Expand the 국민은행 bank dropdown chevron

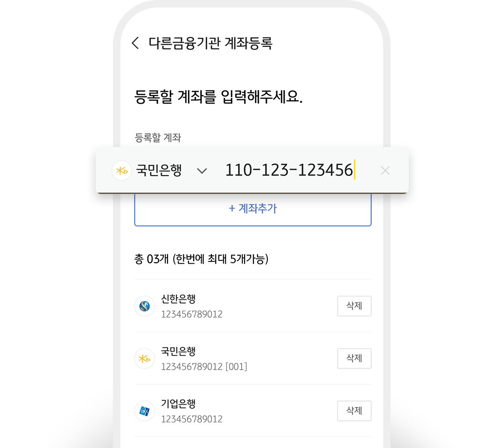point(202,171)
